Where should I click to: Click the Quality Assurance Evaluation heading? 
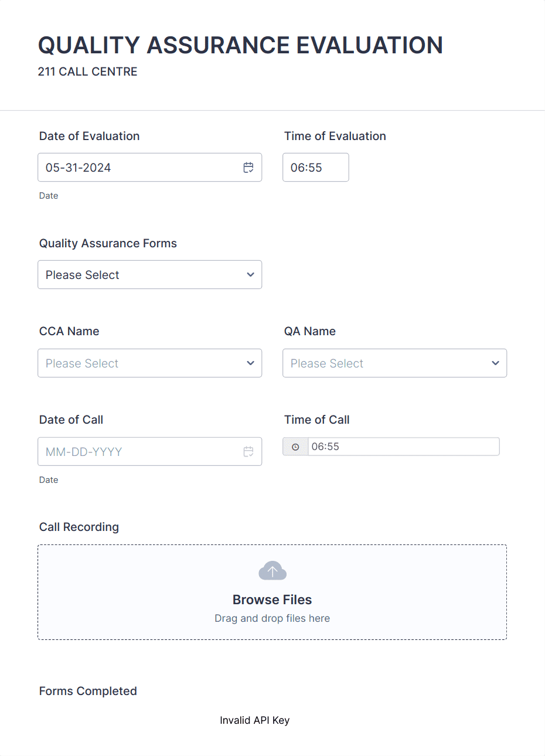(240, 45)
